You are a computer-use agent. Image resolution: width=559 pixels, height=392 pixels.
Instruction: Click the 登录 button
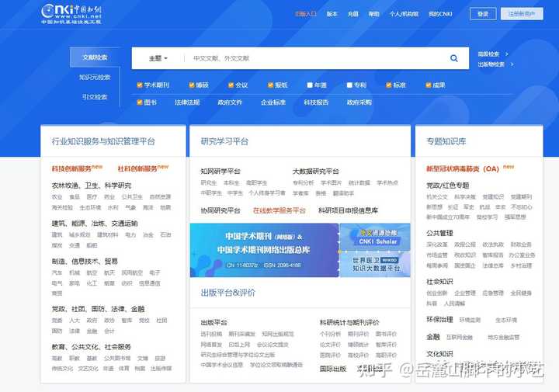point(483,14)
